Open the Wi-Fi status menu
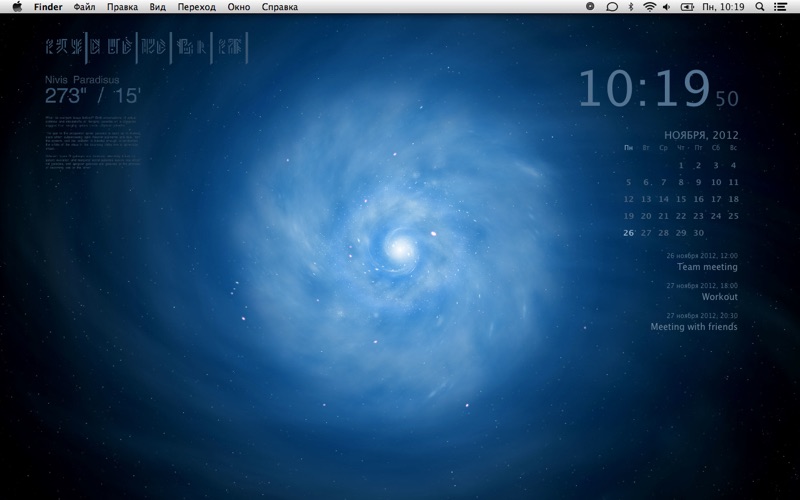This screenshot has width=800, height=500. pyautogui.click(x=649, y=7)
